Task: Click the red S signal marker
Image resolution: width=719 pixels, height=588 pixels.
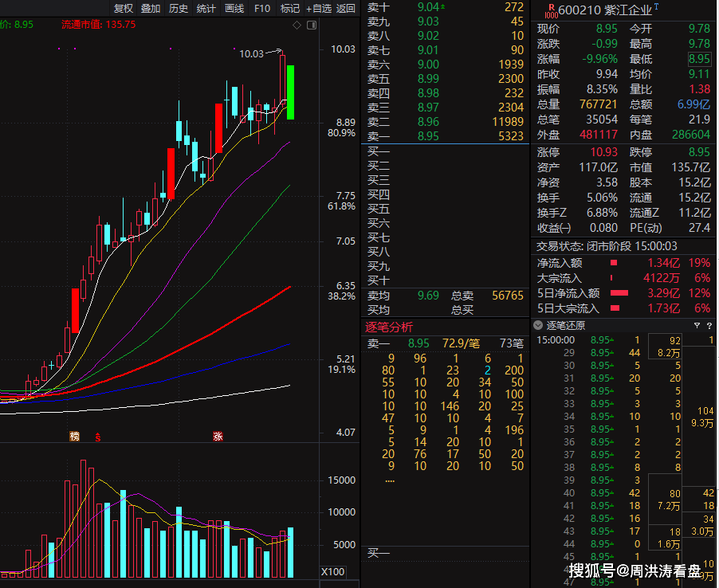Action: (x=98, y=437)
